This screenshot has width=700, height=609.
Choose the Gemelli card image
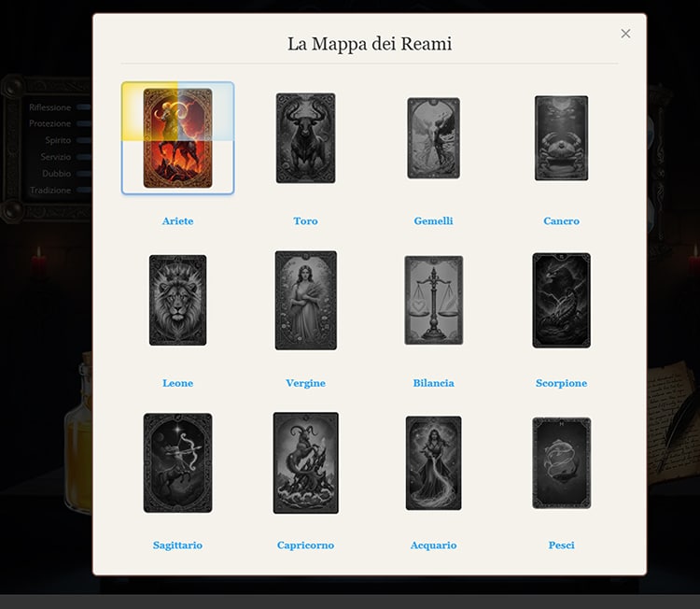tap(433, 138)
